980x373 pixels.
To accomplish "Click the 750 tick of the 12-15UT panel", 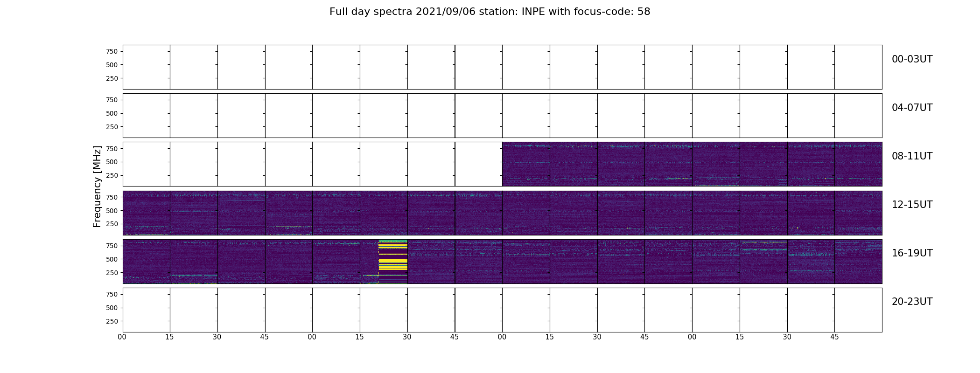I will (x=112, y=197).
